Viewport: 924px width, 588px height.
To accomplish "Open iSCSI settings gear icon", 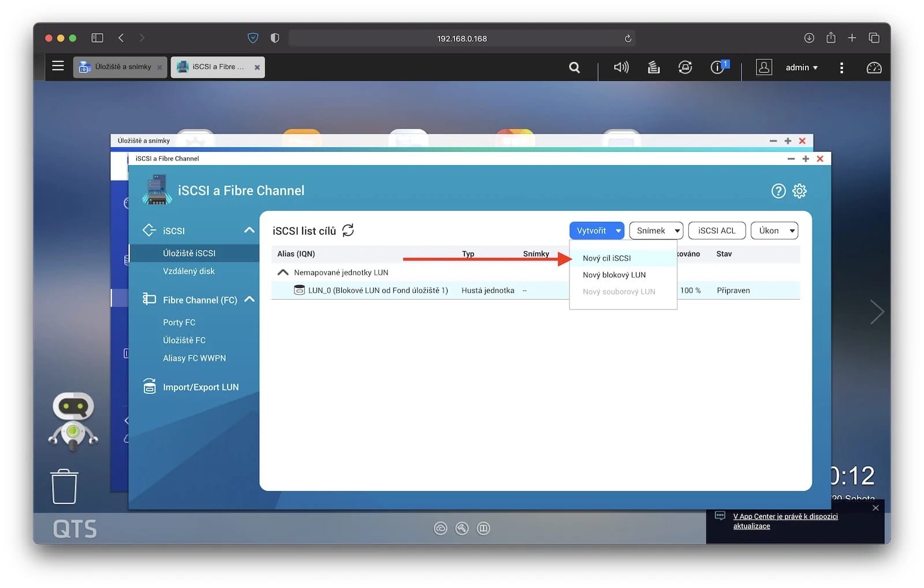I will pos(799,191).
